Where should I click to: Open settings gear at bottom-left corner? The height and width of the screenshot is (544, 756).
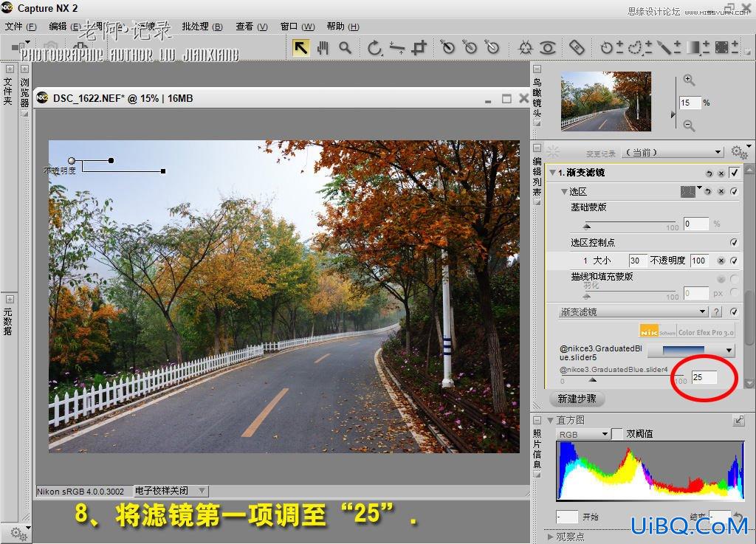[18, 533]
